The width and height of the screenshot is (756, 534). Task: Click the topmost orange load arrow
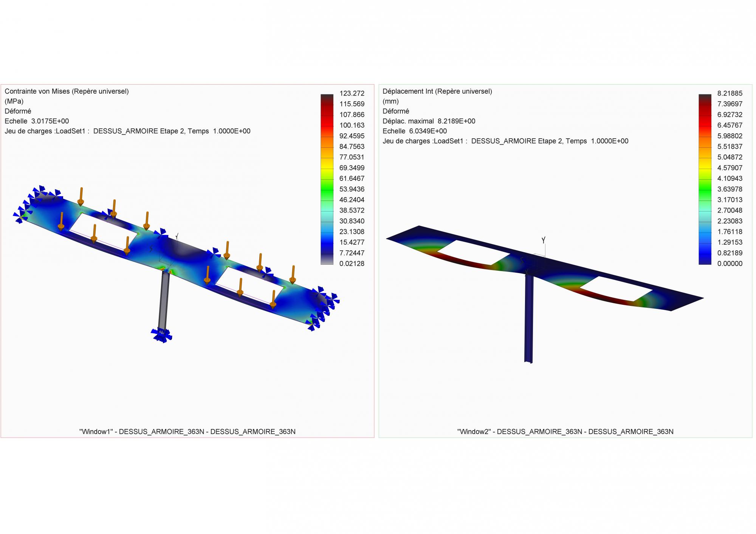pos(81,196)
